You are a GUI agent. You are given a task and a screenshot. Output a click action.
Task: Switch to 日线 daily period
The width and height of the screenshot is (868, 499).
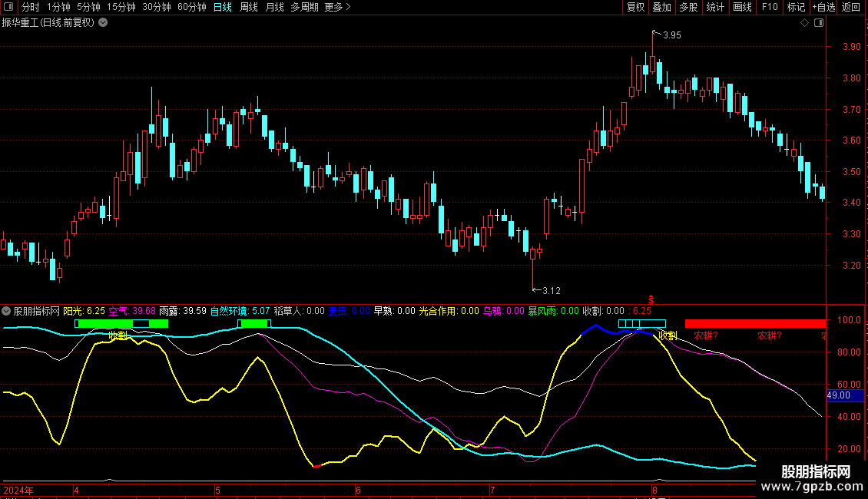point(223,7)
